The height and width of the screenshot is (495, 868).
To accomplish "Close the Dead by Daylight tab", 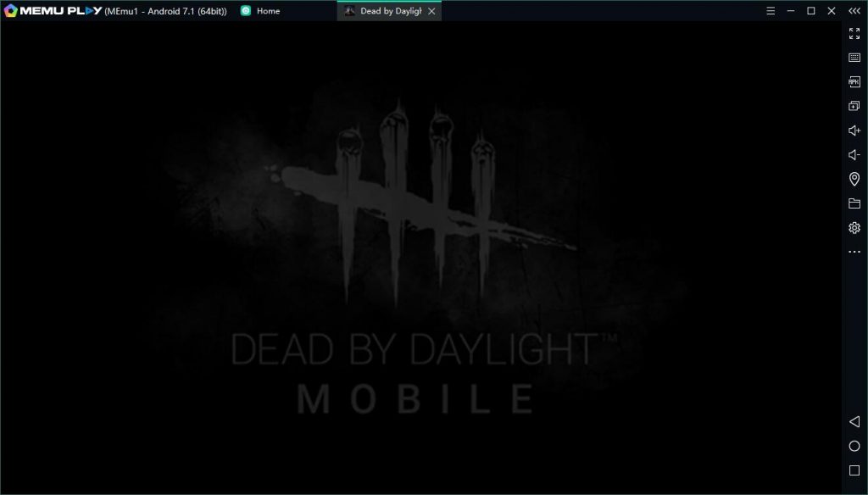I will click(x=431, y=11).
